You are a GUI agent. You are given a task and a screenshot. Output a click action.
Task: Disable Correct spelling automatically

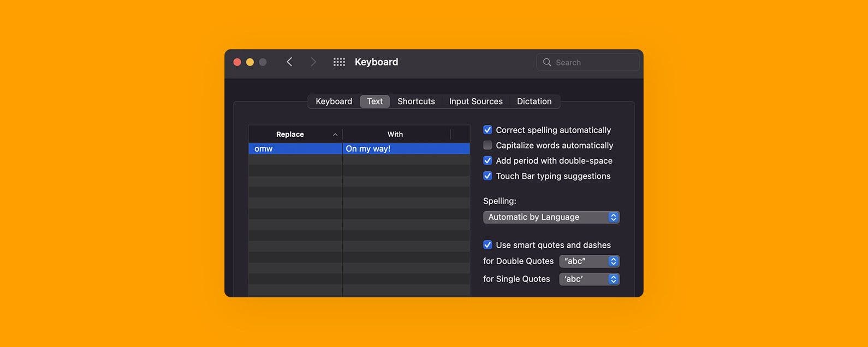pos(487,130)
